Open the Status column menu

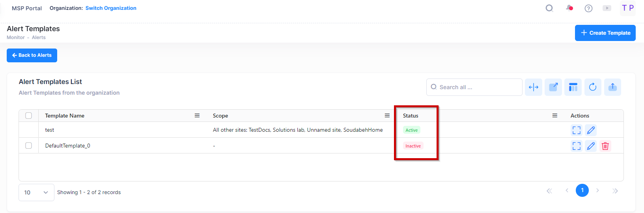[x=555, y=116]
